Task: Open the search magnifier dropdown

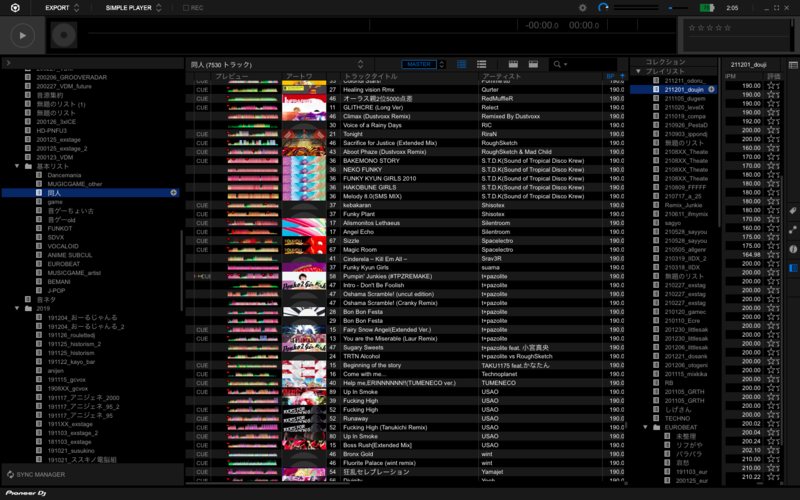Action: (560, 64)
